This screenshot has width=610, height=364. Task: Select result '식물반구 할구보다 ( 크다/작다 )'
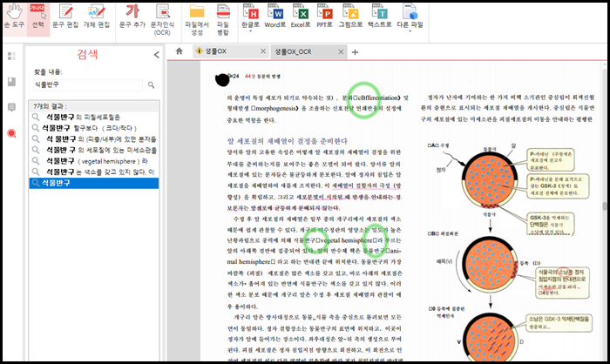94,128
